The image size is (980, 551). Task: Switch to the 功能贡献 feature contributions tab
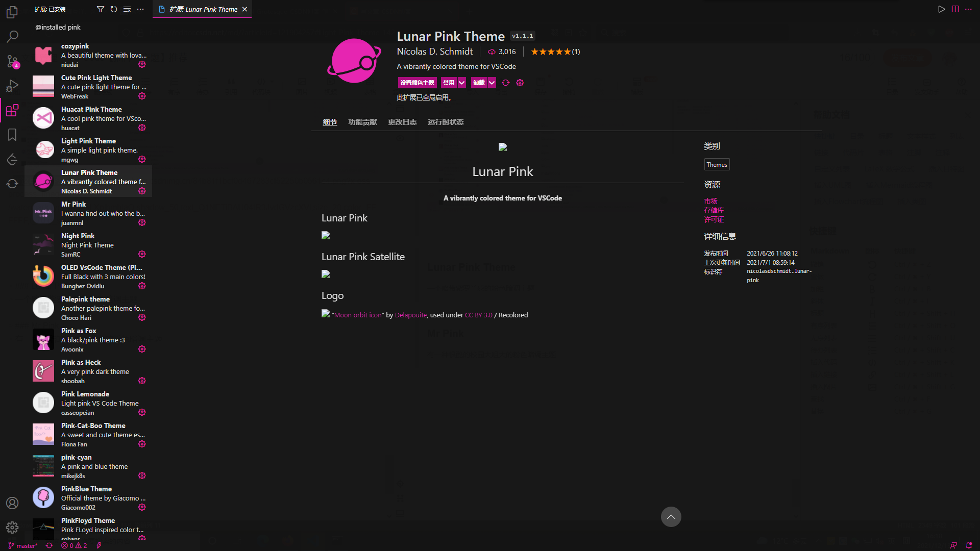(362, 122)
